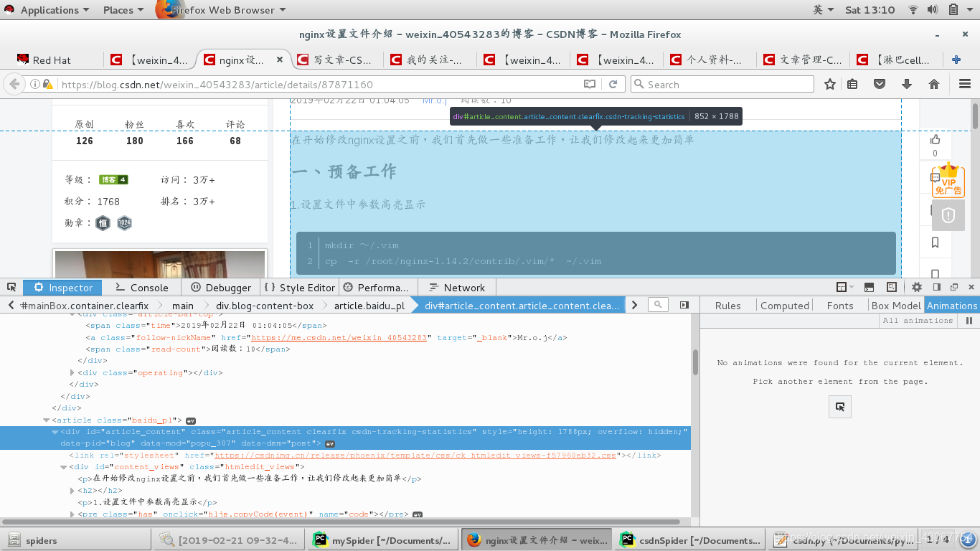
Task: Open the Fonts sidebar tab
Action: pyautogui.click(x=840, y=305)
